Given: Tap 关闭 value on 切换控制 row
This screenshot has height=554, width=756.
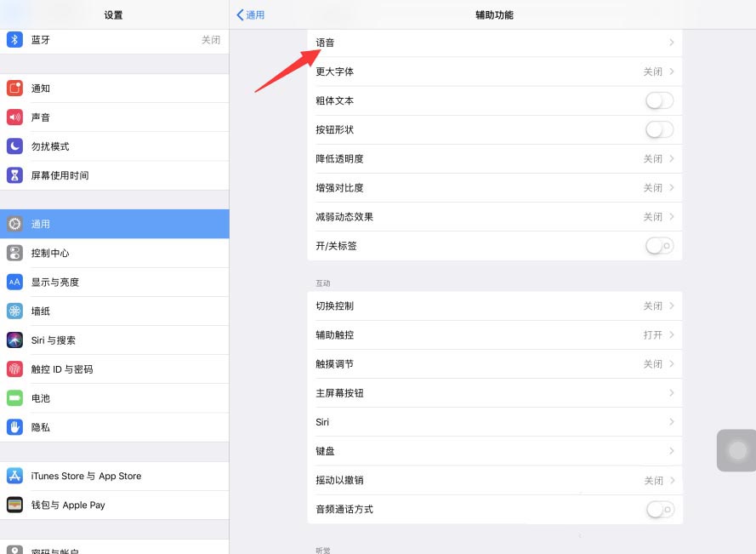Looking at the screenshot, I should pyautogui.click(x=653, y=306).
